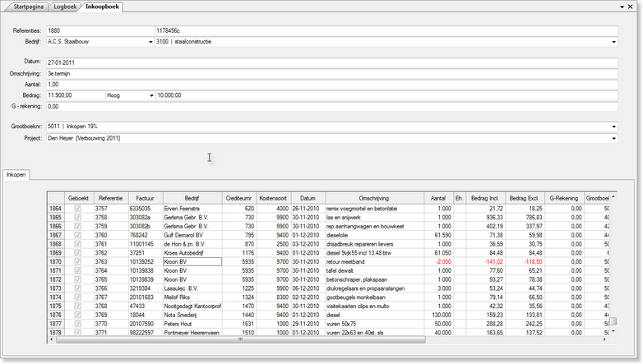The image size is (643, 364).
Task: Toggle Geboekt checkbox in row 1870
Action: pos(78,261)
